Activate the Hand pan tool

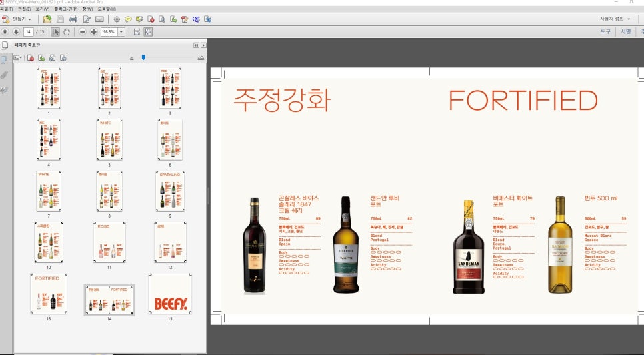[x=67, y=31]
